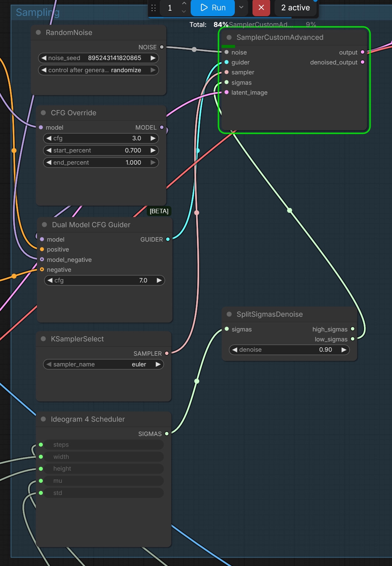Viewport: 392px width, 566px height.
Task: Click the denoised_output socket
Action: [x=363, y=62]
